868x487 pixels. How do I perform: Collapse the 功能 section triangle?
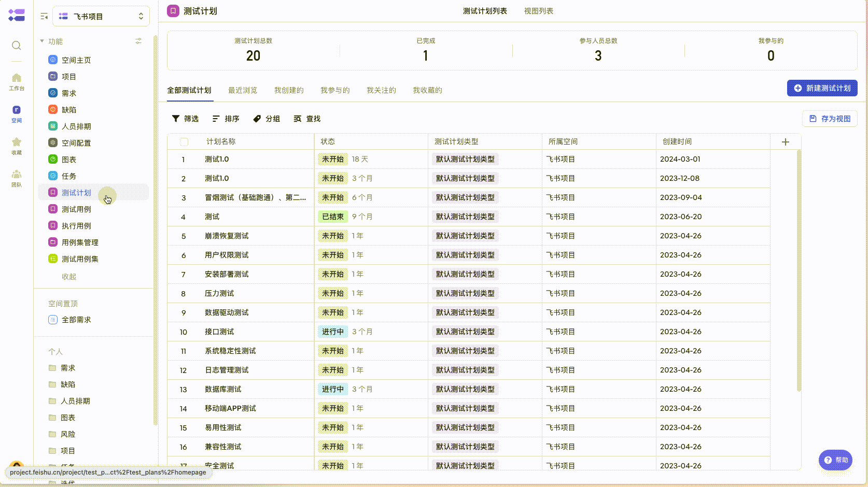click(42, 41)
